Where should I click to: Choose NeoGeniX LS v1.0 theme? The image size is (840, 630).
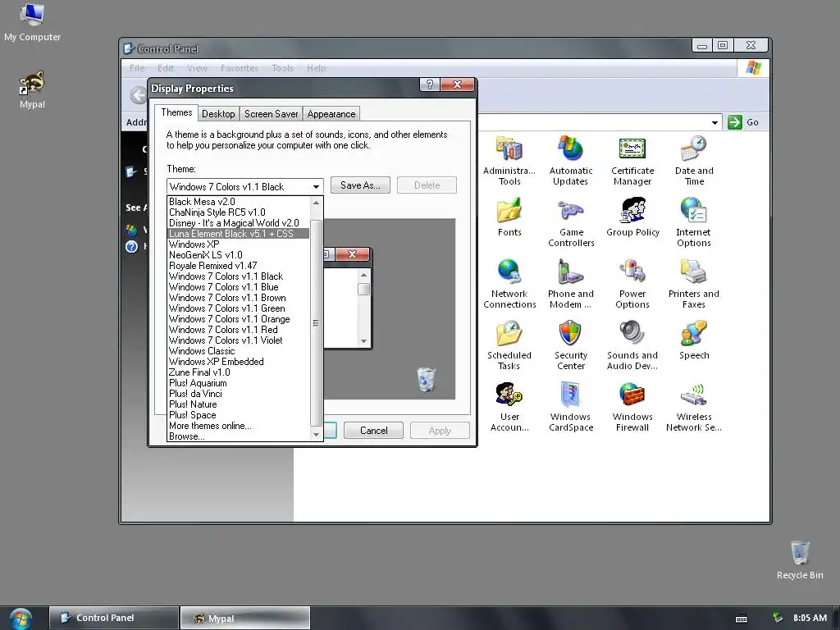[239, 255]
